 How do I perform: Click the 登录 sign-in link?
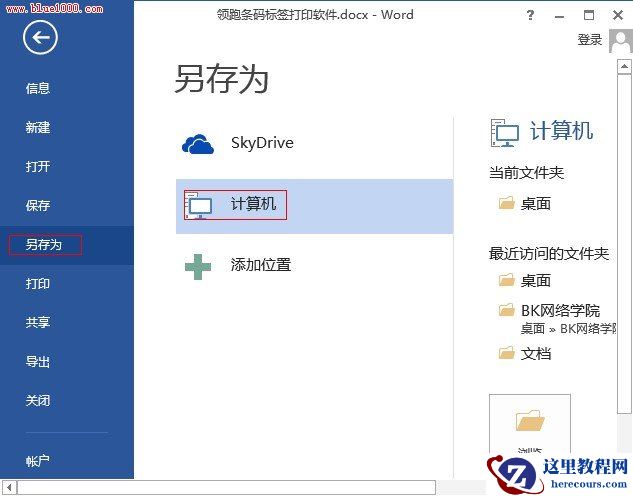(589, 40)
